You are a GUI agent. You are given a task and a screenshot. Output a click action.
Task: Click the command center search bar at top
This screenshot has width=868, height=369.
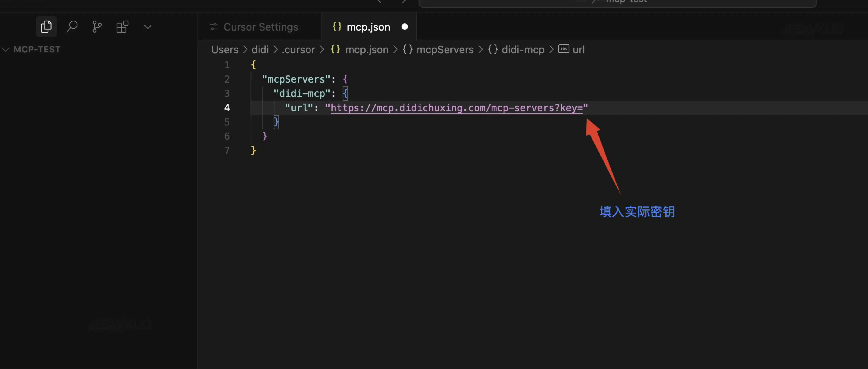[x=617, y=3]
